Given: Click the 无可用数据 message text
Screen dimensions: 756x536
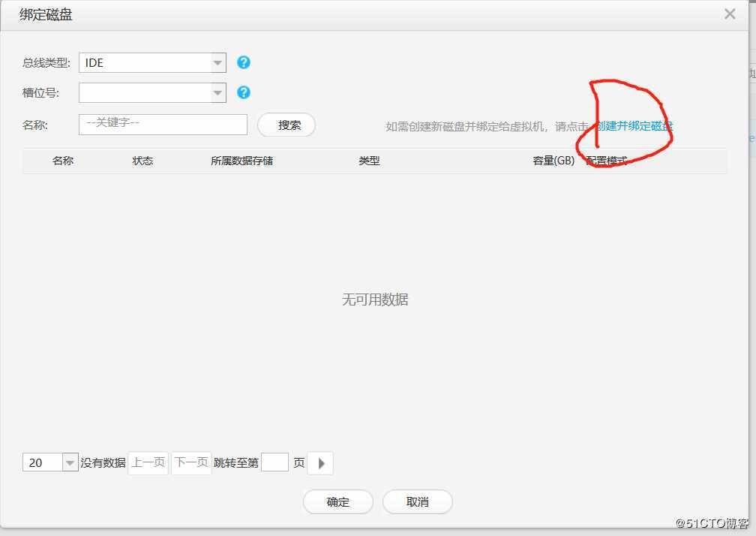Looking at the screenshot, I should point(375,300).
